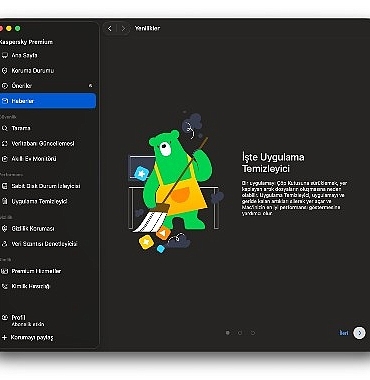Click the İşte Uygulama Temizleyici heading
Image resolution: width=370 pixels, height=380 pixels.
(x=273, y=163)
